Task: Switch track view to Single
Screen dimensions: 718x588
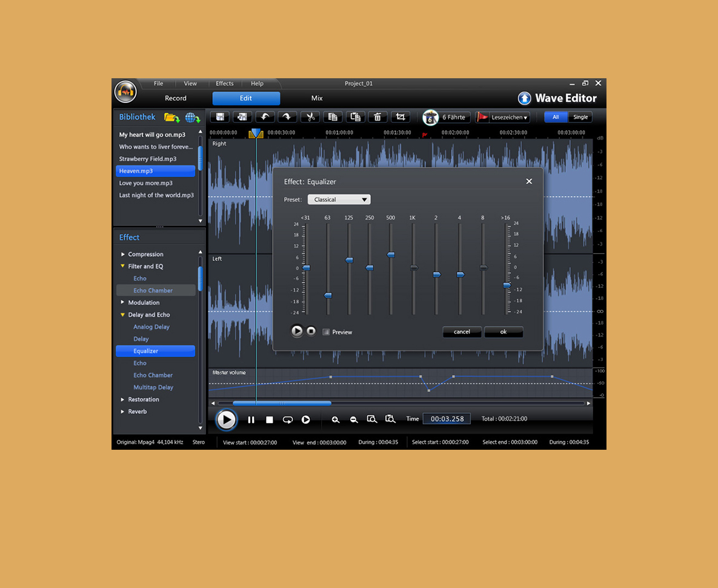Action: (580, 117)
